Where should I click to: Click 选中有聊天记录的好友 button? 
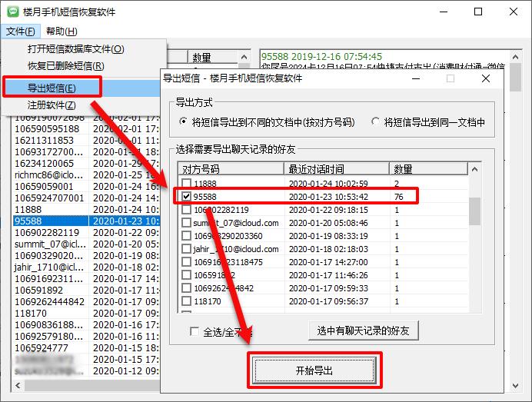(x=363, y=331)
